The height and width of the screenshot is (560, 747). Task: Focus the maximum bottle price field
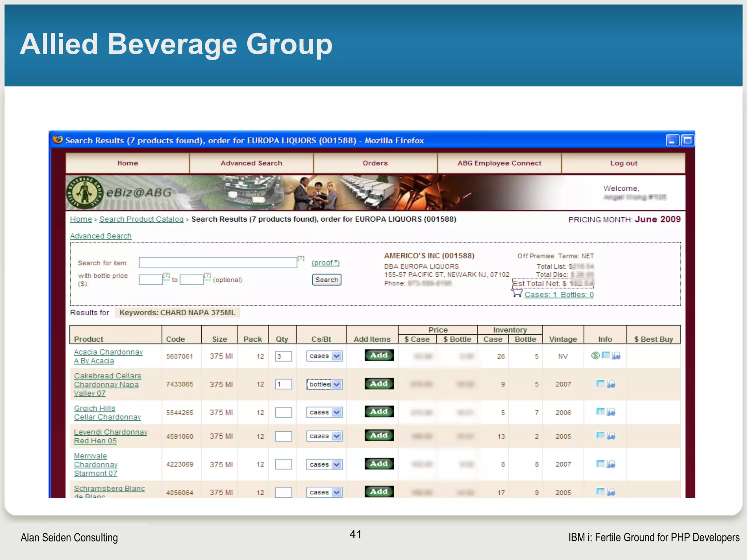pyautogui.click(x=192, y=280)
